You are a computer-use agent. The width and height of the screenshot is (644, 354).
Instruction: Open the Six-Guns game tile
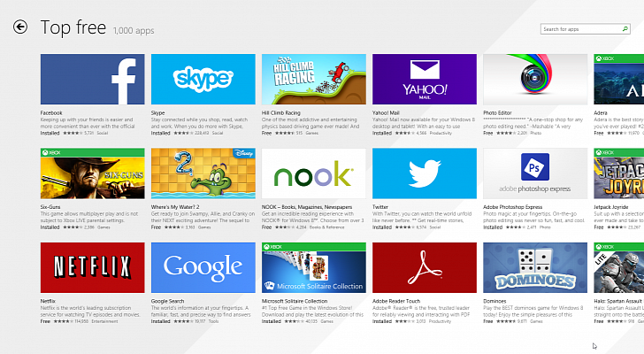coord(92,173)
